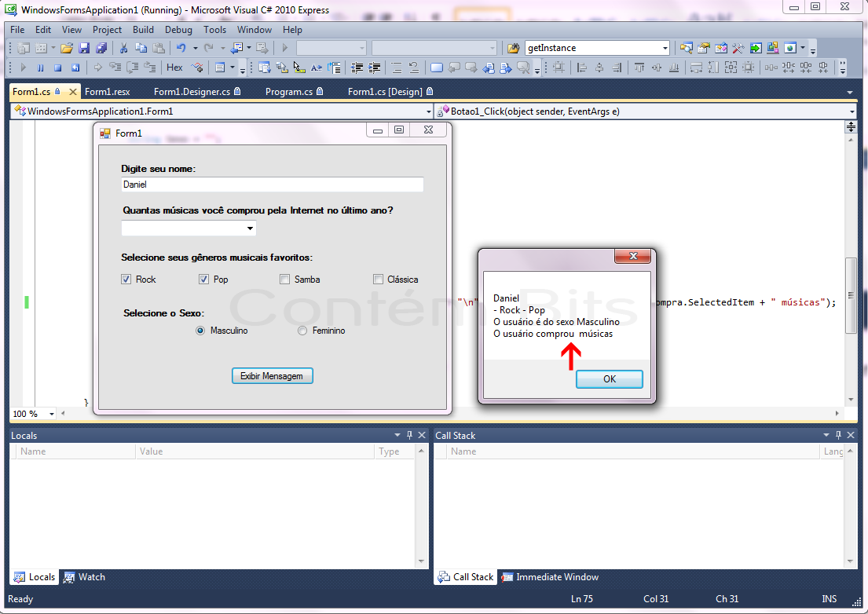Expand the getInstance find combo box
Viewport: 868px width, 614px height.
point(665,48)
